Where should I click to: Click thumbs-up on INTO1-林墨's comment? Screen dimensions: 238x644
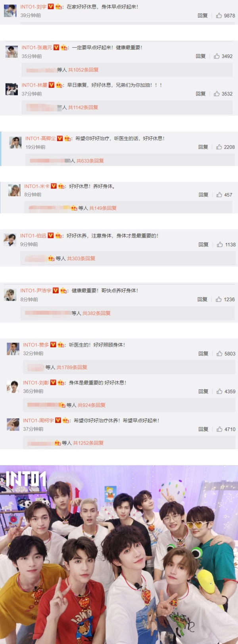point(217,94)
